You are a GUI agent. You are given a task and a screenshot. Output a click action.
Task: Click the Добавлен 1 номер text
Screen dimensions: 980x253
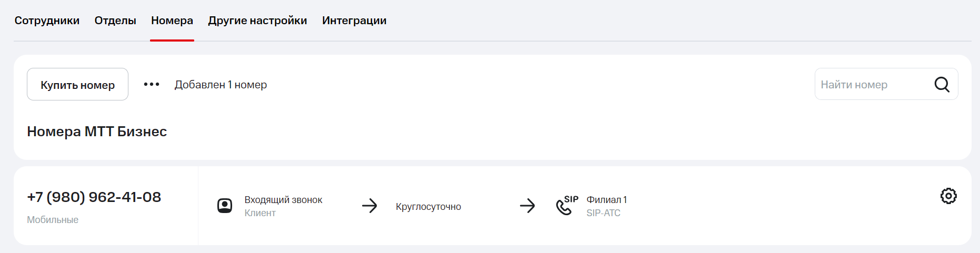[221, 85]
